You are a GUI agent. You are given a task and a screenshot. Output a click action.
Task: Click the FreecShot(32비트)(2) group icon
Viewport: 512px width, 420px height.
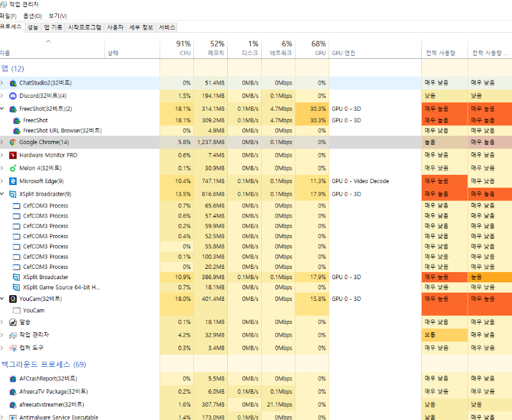[13, 109]
